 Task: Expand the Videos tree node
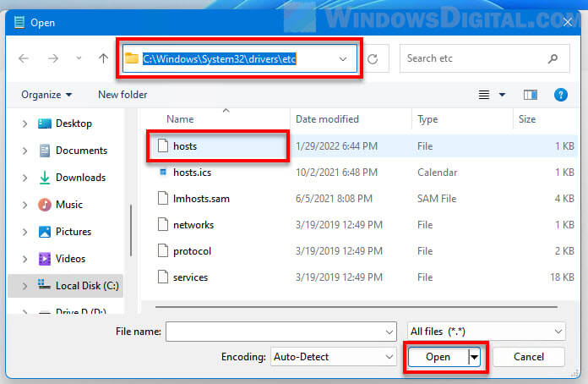pos(24,259)
